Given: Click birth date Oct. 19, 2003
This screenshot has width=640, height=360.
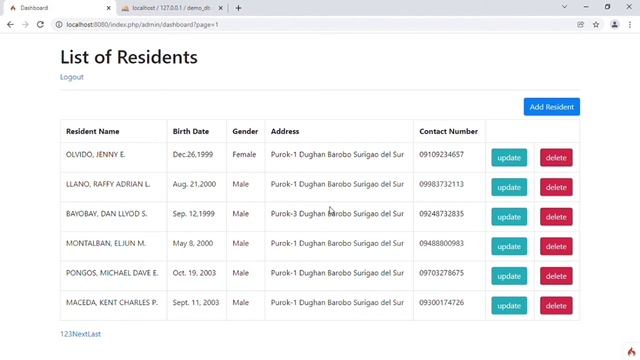Looking at the screenshot, I should coord(194,273).
